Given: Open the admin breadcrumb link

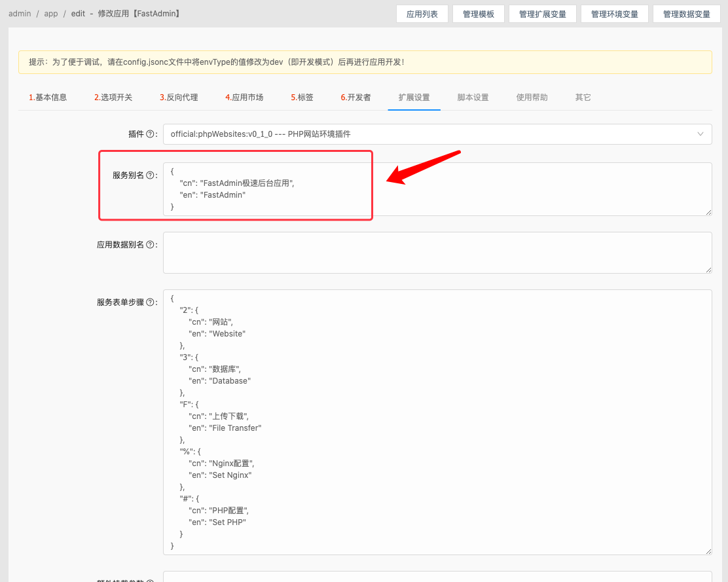Looking at the screenshot, I should click(20, 13).
